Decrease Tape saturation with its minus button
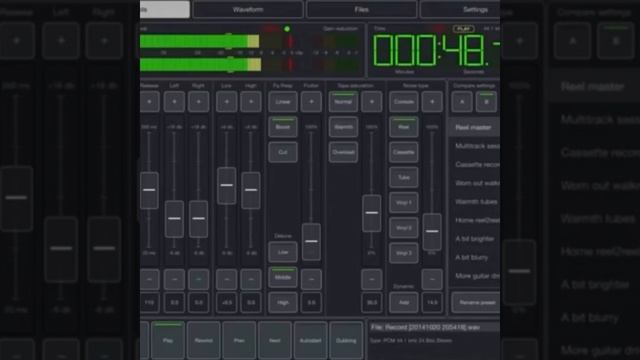Viewport: 640px width, 360px height. (371, 279)
